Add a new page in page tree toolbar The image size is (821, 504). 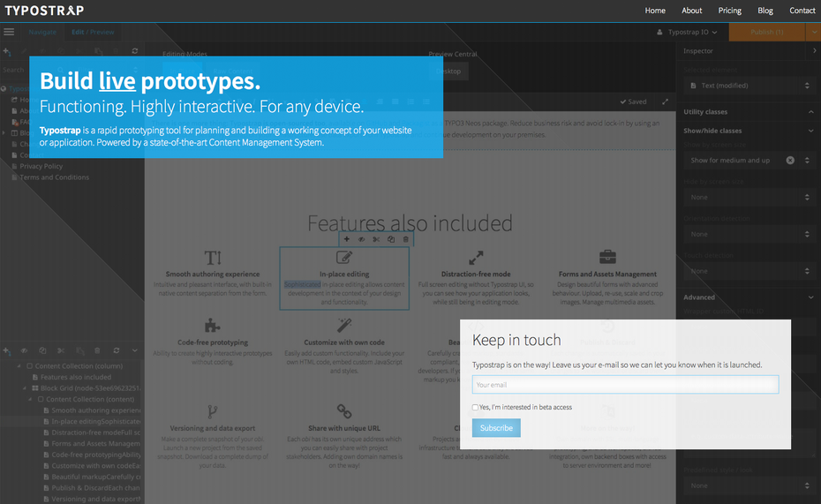(7, 51)
